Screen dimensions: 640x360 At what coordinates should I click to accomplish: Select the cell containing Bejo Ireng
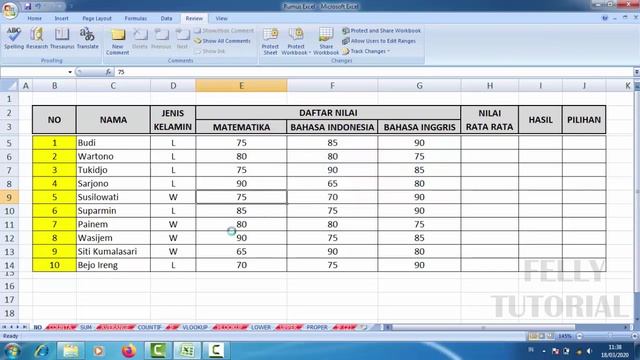point(113,265)
